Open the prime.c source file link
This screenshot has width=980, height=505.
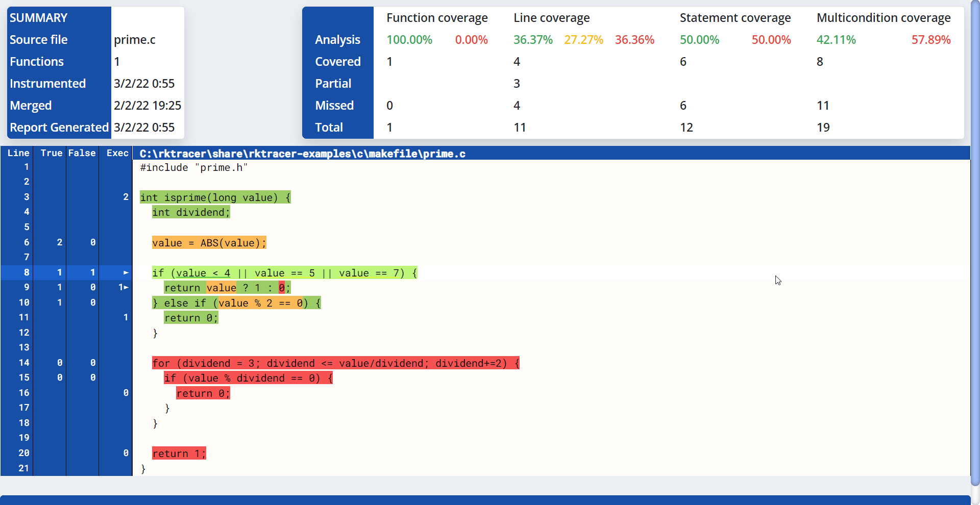coord(134,39)
